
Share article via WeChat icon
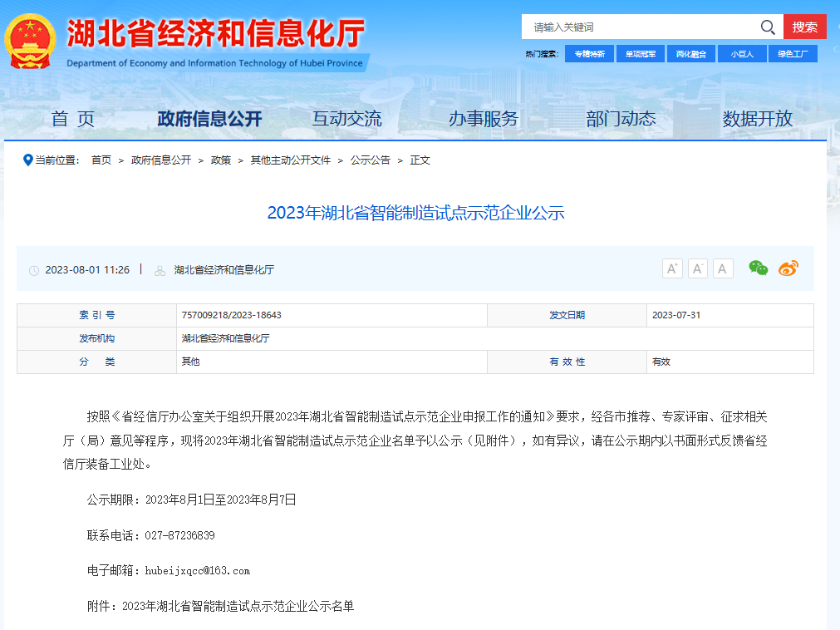(759, 268)
